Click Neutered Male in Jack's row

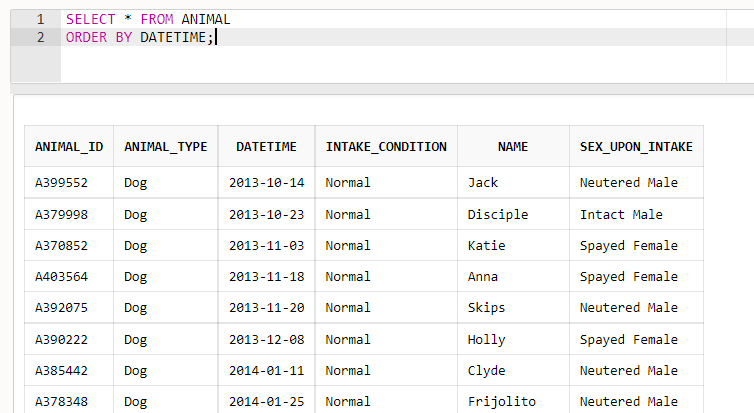coord(628,183)
